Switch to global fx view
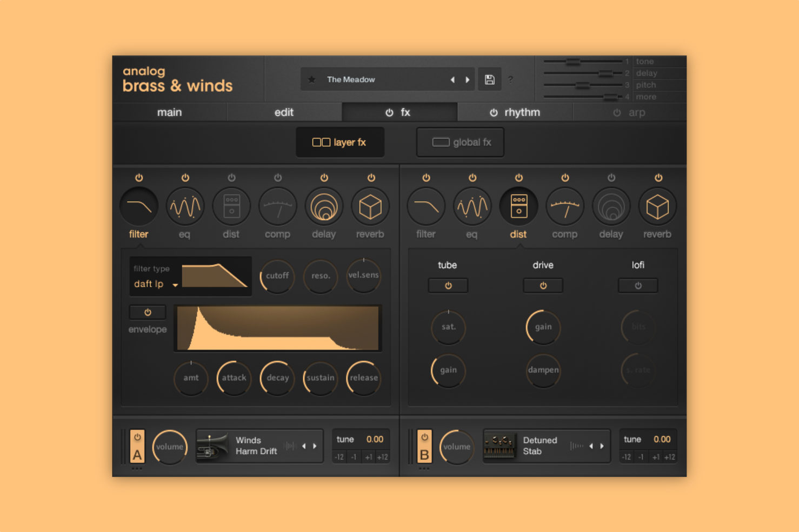Viewport: 799px width, 532px height. point(460,142)
